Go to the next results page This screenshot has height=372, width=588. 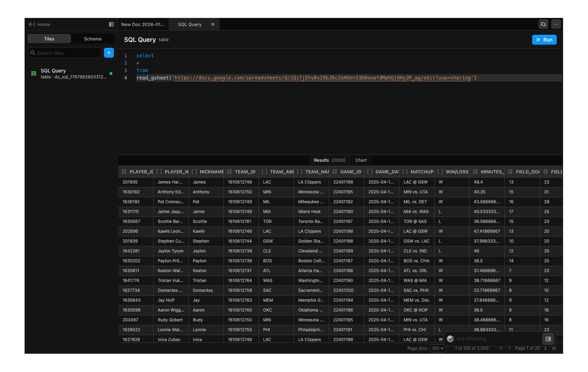[x=545, y=348]
